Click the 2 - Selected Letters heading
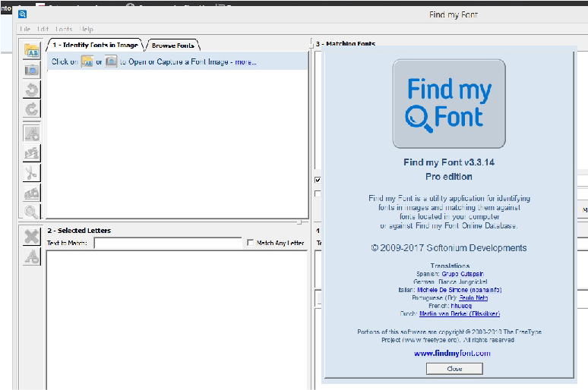The width and height of the screenshot is (588, 390). pyautogui.click(x=79, y=231)
